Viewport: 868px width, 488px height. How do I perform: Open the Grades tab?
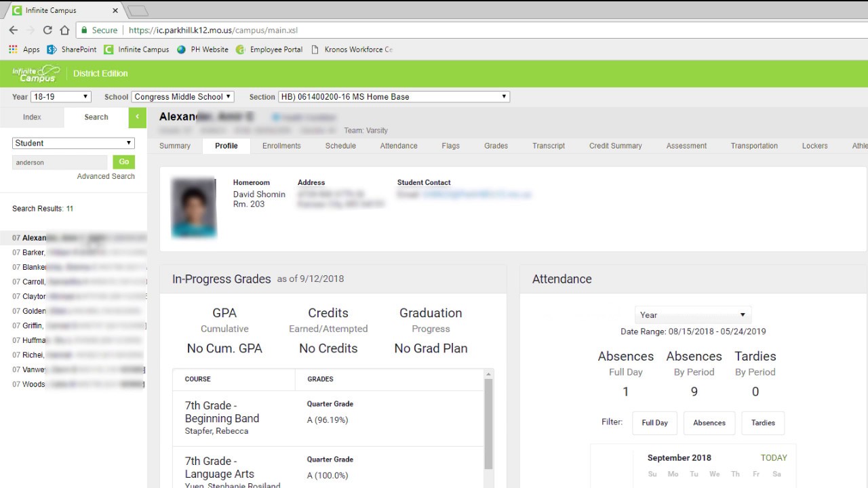pyautogui.click(x=496, y=146)
